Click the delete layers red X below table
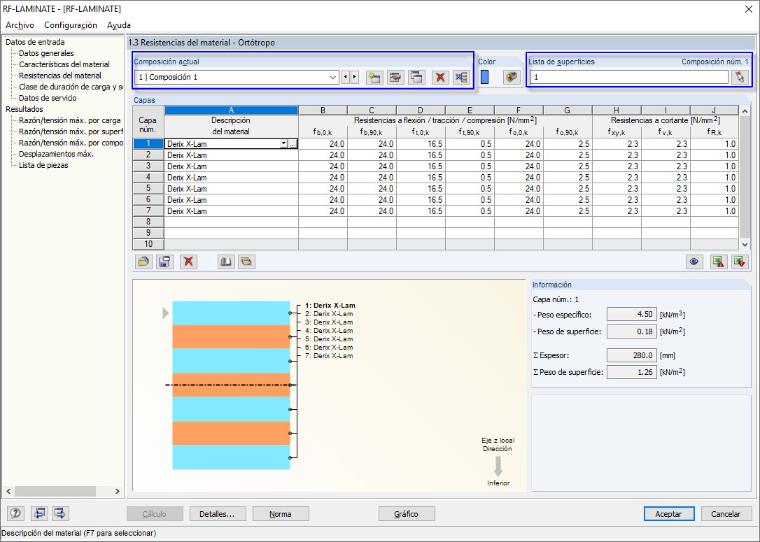The image size is (760, 542). [x=189, y=262]
